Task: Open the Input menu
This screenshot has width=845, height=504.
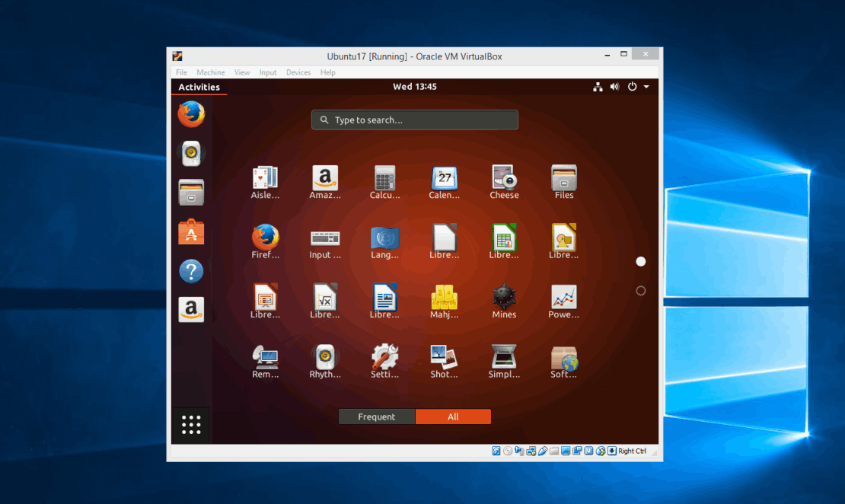Action: tap(268, 72)
